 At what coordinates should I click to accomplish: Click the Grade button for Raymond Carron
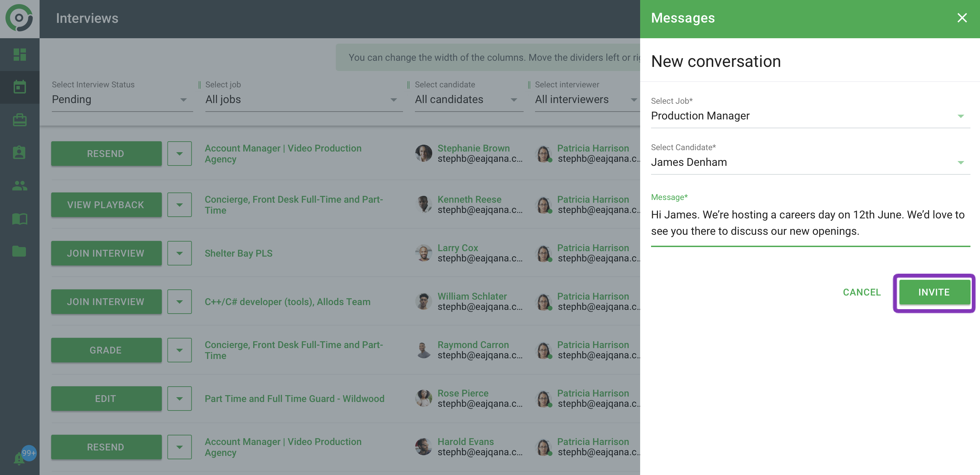106,350
